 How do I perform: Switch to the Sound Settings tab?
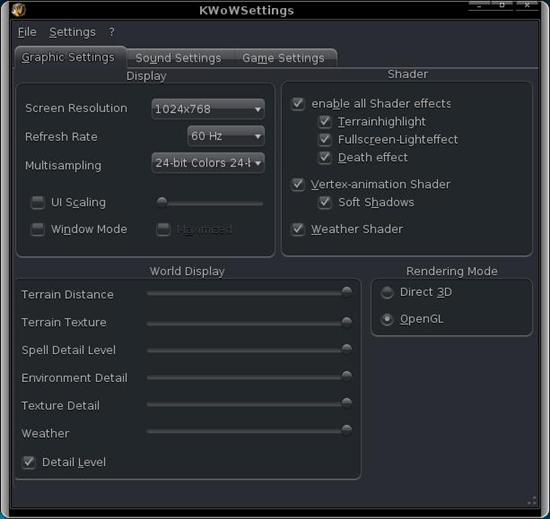pyautogui.click(x=178, y=58)
